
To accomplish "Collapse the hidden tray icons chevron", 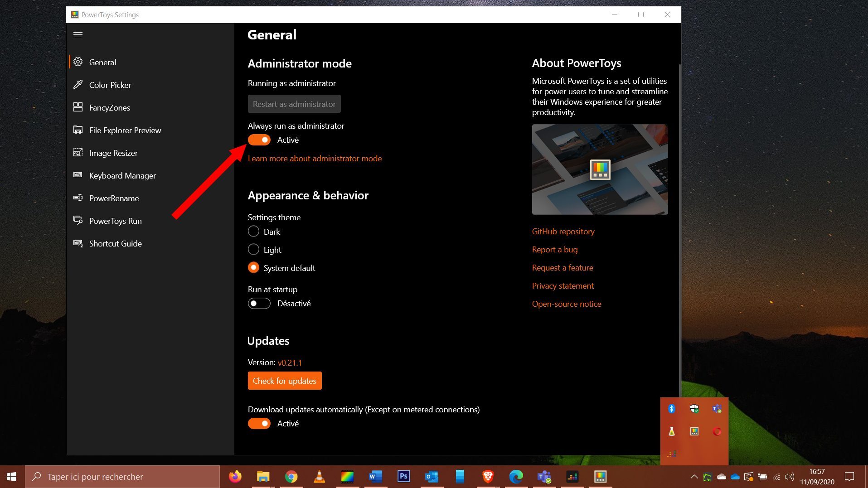I will coord(694,477).
